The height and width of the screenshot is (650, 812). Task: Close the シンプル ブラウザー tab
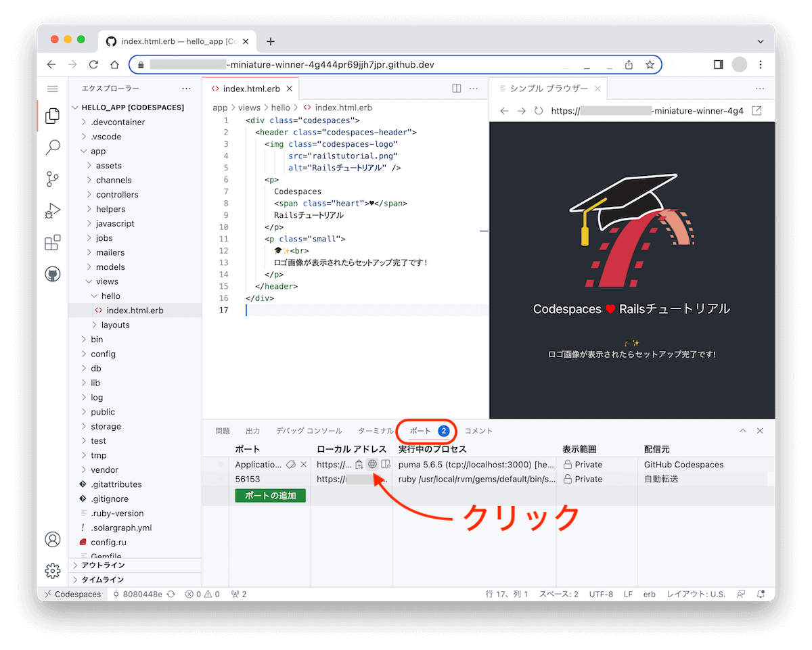tap(597, 89)
